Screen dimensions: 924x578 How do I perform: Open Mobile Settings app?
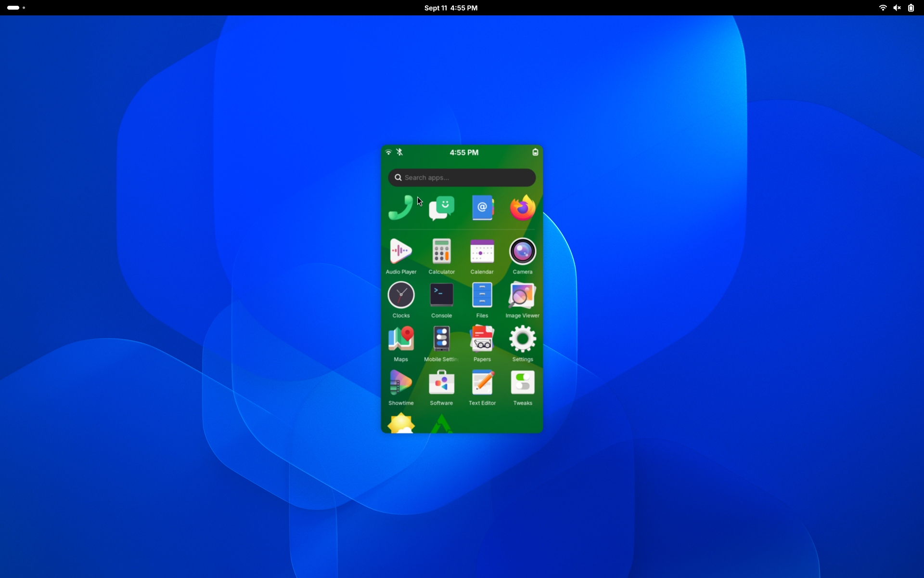441,339
